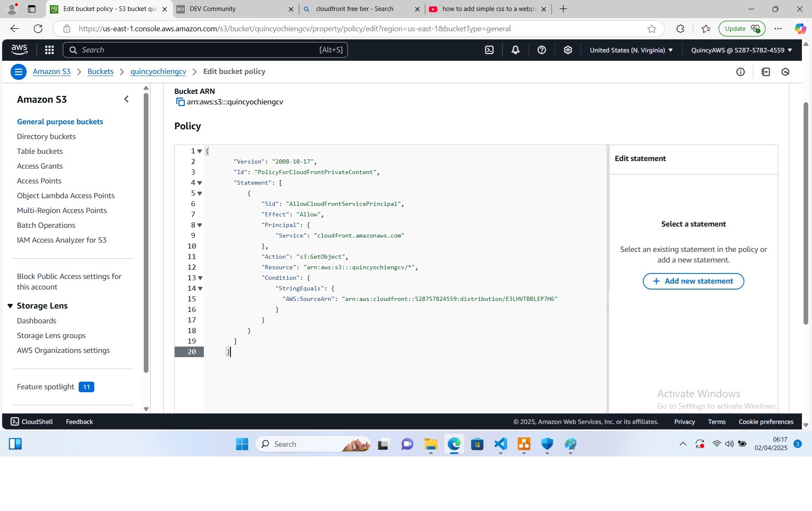The width and height of the screenshot is (812, 511).
Task: Switch to the YouTube simple css tab
Action: click(x=488, y=9)
